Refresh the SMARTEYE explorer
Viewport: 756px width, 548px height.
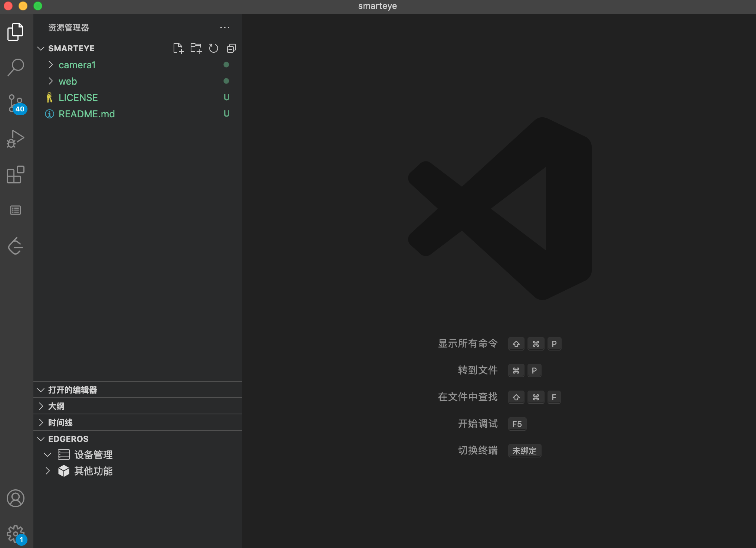214,48
